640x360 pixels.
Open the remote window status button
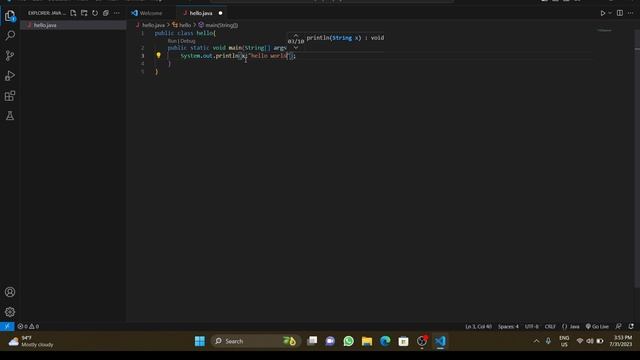click(x=7, y=326)
